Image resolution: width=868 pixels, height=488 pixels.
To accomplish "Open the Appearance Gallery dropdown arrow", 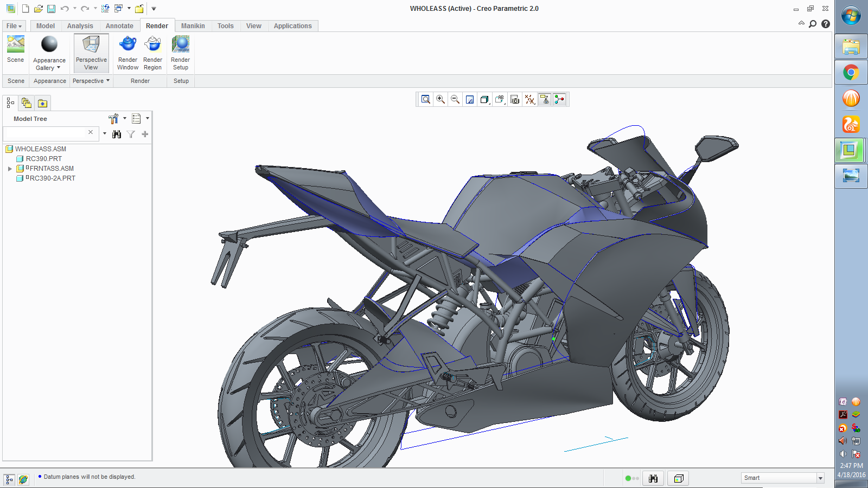I will coord(59,68).
